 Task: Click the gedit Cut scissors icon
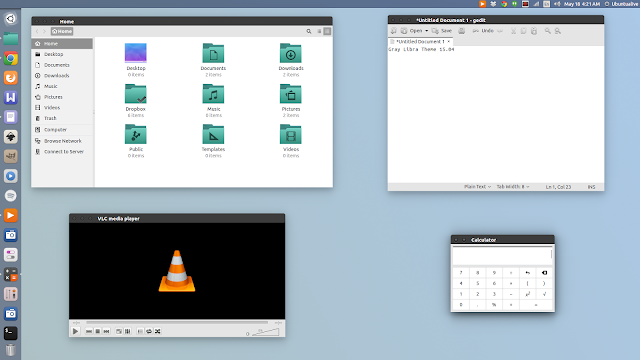coord(513,31)
